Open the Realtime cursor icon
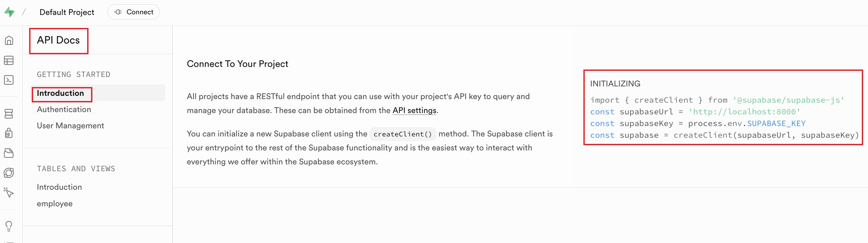The image size is (868, 243). pyautogui.click(x=9, y=192)
